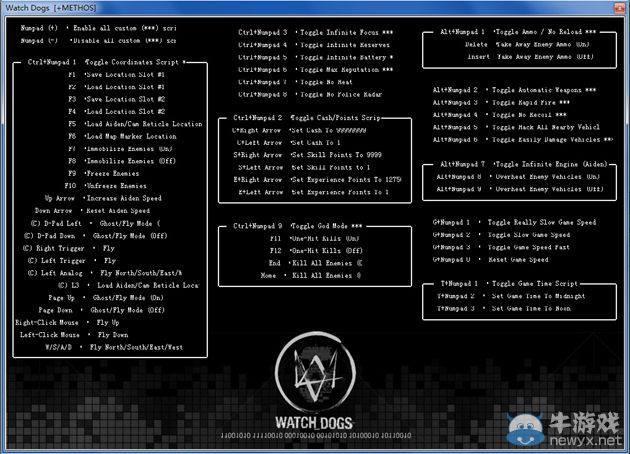The image size is (630, 454).
Task: Click the 'Page Down' Ghost/Fly Mode (Off) row
Action: 102,311
